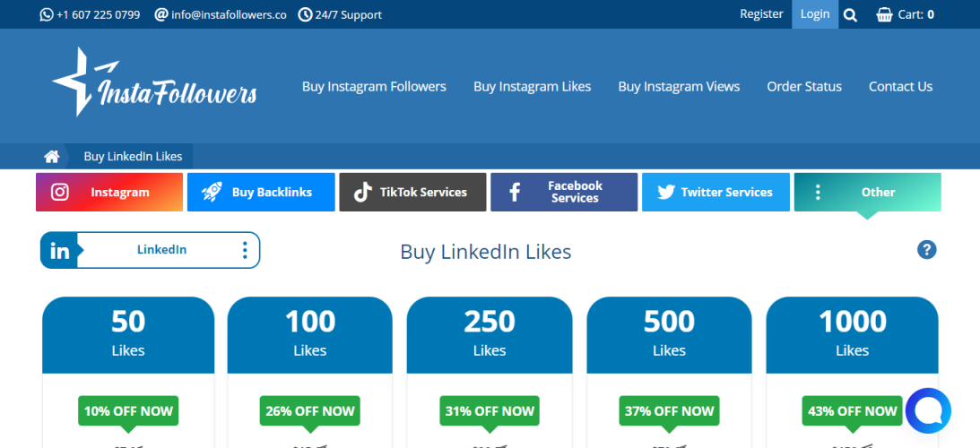
Task: Click the home breadcrumb icon
Action: pyautogui.click(x=52, y=157)
